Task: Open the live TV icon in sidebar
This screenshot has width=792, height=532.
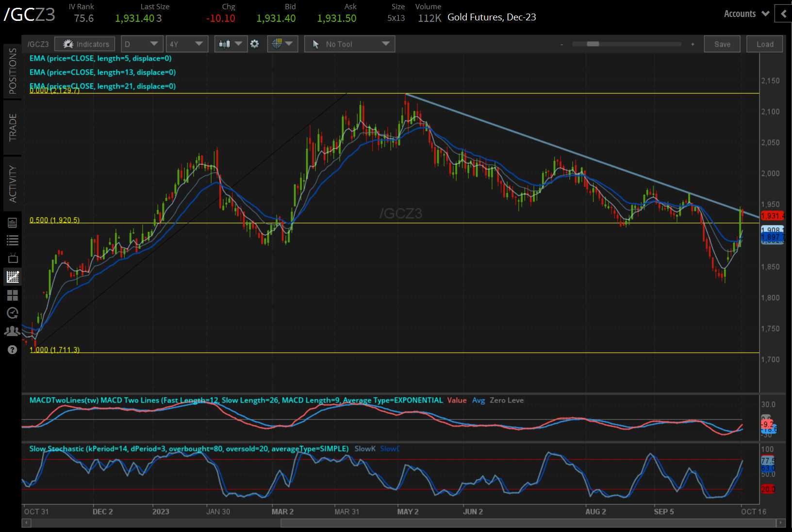Action: click(x=13, y=258)
